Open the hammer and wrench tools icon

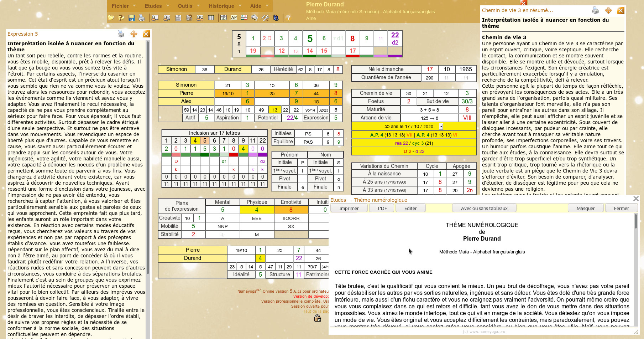[x=265, y=17]
